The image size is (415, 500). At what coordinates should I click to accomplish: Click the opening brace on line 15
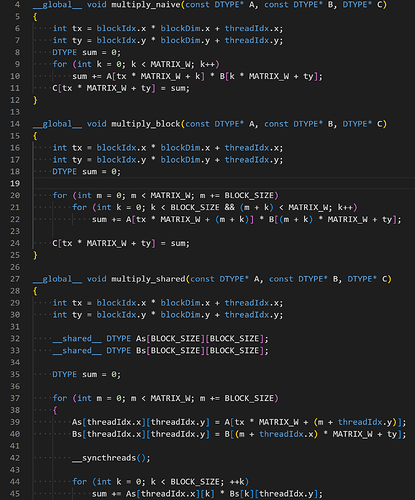tap(35, 136)
